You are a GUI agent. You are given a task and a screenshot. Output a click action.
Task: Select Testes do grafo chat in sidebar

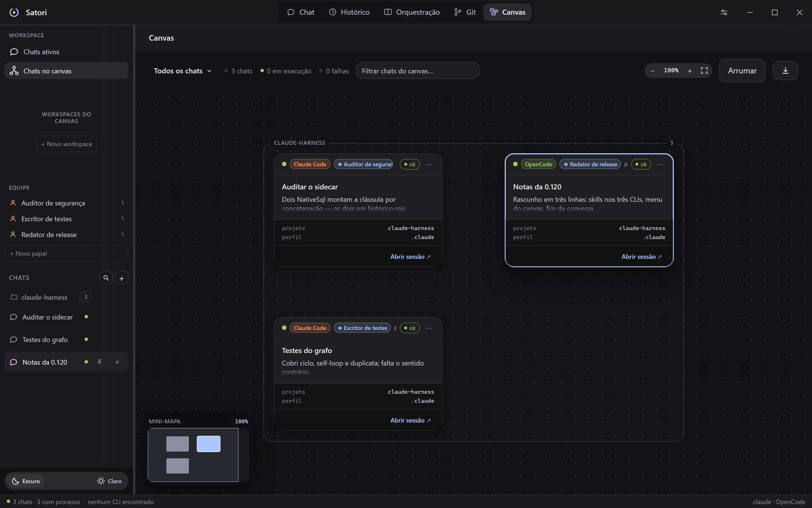(x=67, y=339)
